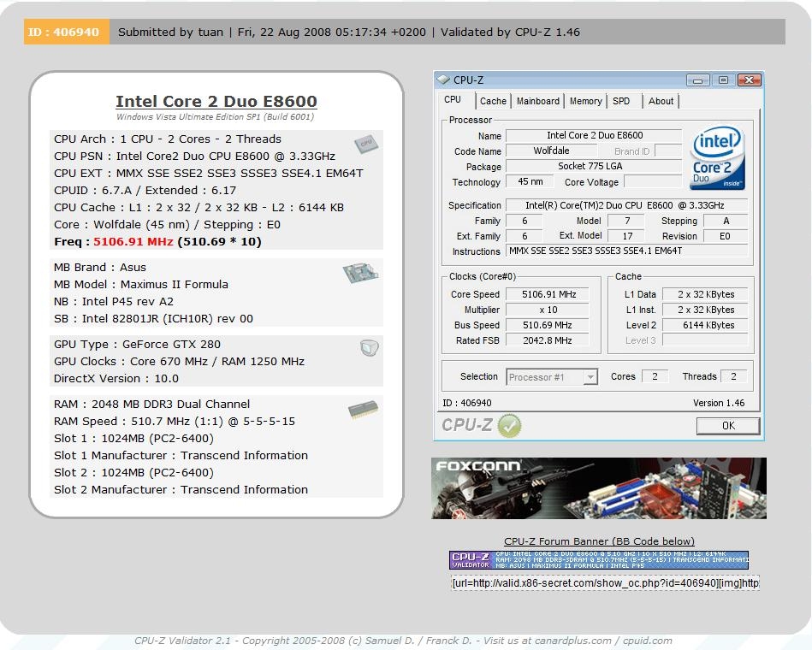Open the CPU-Z Forum Banner link
Screen dimensions: 812x650
pos(599,541)
